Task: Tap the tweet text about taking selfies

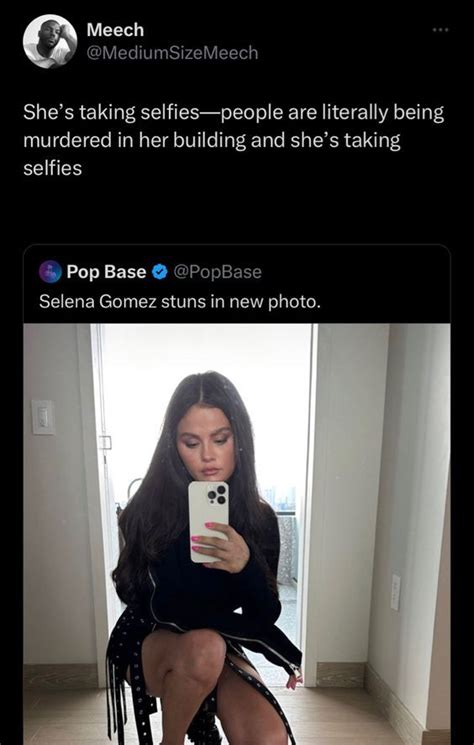Action: tap(234, 140)
